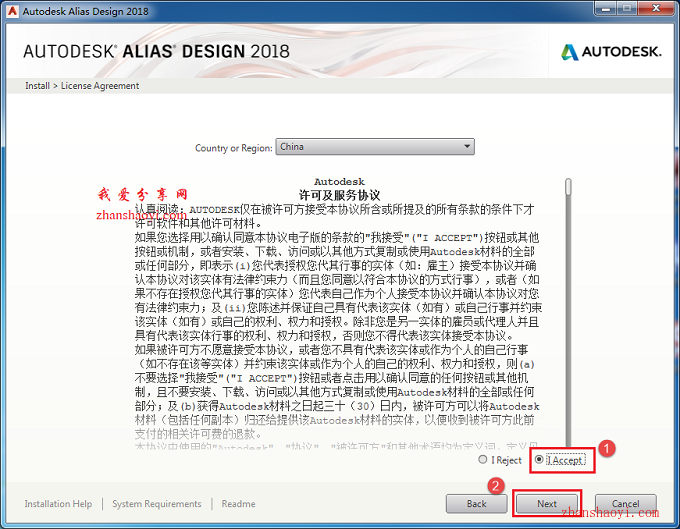
Task: Open the Country or Region dropdown
Action: click(375, 147)
